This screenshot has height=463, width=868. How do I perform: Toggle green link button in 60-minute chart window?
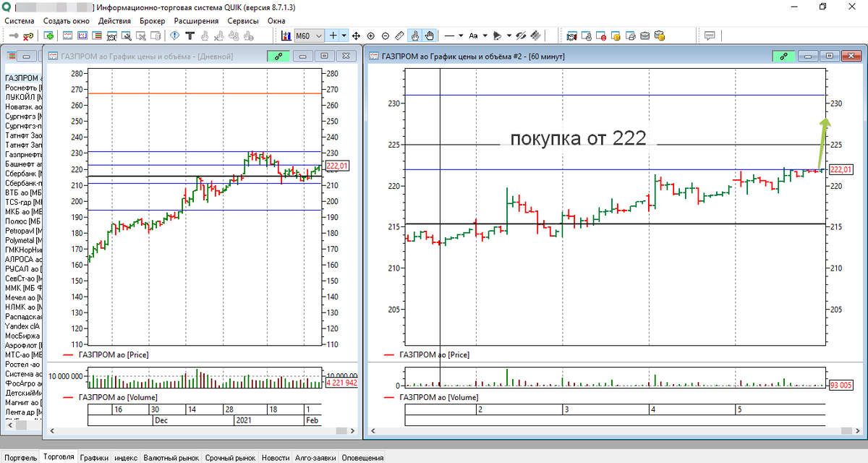click(x=783, y=56)
